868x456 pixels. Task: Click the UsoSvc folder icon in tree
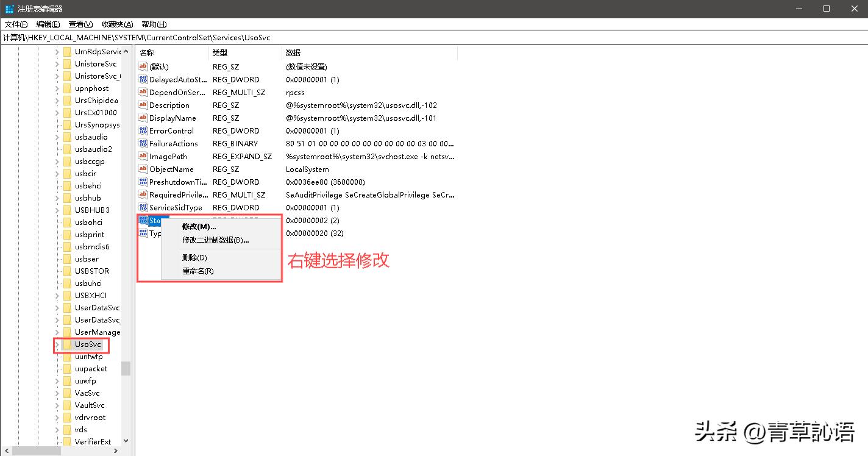67,344
